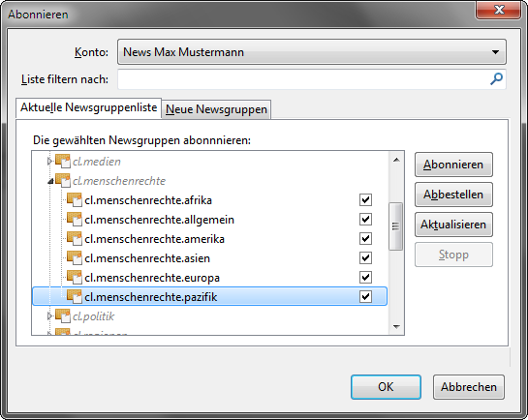Confirm with the OK button
This screenshot has width=528, height=420.
[386, 387]
